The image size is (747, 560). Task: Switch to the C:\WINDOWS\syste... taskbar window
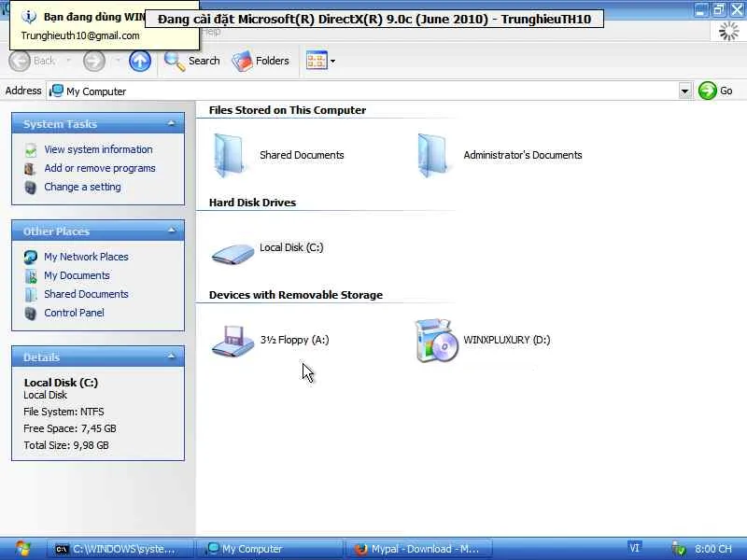point(120,549)
